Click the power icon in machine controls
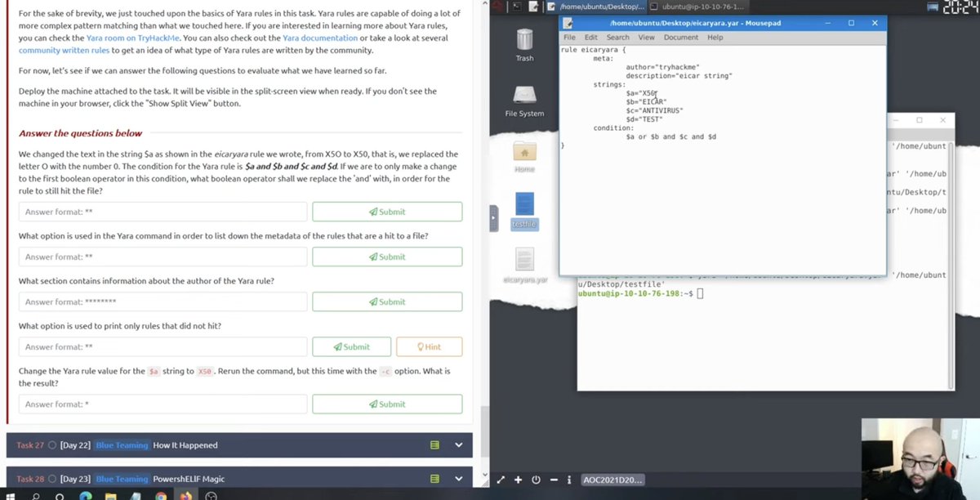980x500 pixels. point(536,480)
